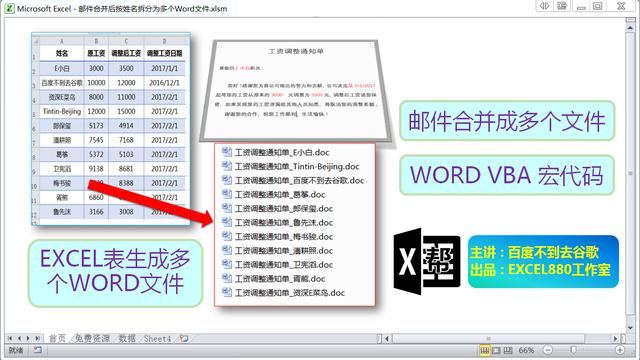The height and width of the screenshot is (360, 640).
Task: Open the 数据 sheet tab
Action: point(127,338)
